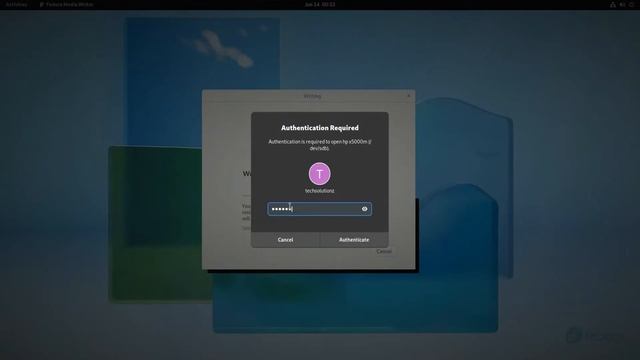Open the clock in the top bar

(x=320, y=4)
